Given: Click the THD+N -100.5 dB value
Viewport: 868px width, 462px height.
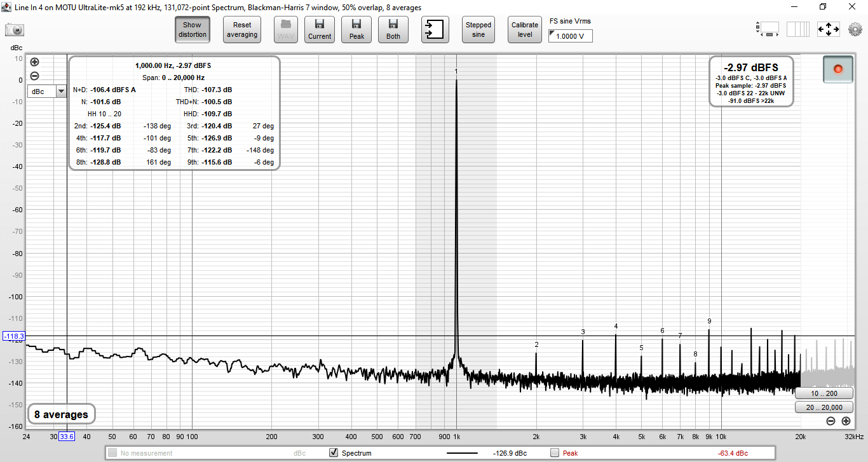Looking at the screenshot, I should click(x=217, y=102).
